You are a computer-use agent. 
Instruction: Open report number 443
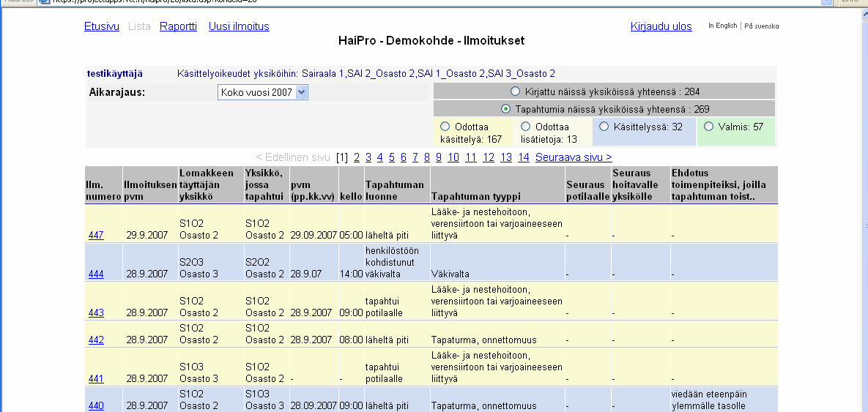pyautogui.click(x=96, y=312)
